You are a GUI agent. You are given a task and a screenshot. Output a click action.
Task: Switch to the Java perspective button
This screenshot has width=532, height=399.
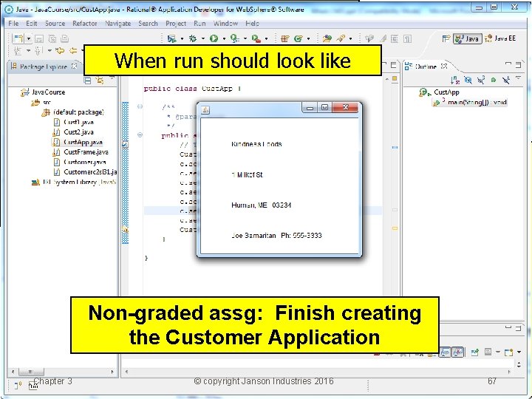(468, 38)
